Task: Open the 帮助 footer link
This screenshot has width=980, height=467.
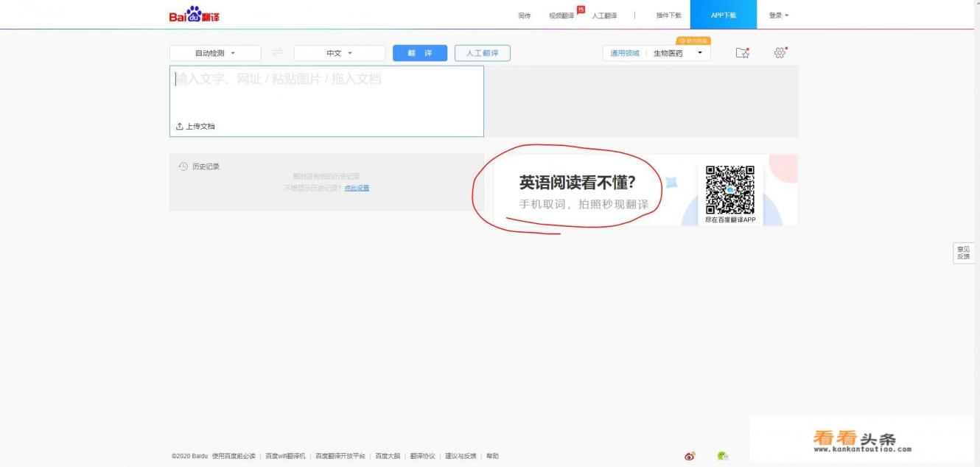Action: point(491,456)
